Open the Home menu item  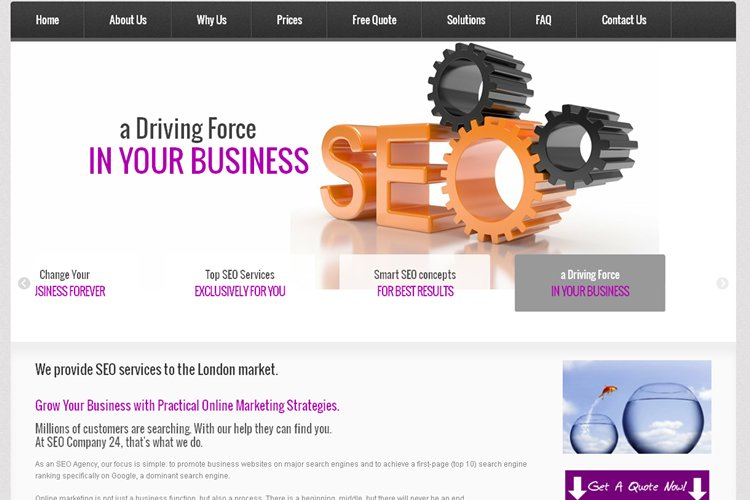point(47,20)
